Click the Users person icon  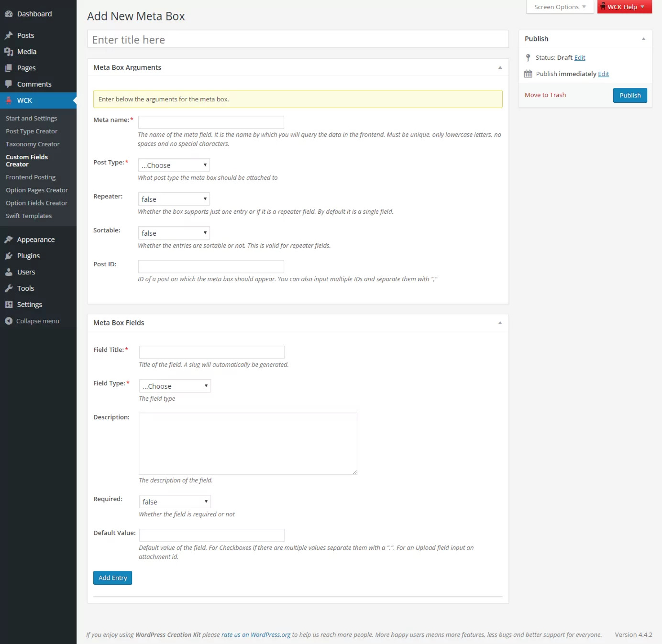(x=9, y=272)
